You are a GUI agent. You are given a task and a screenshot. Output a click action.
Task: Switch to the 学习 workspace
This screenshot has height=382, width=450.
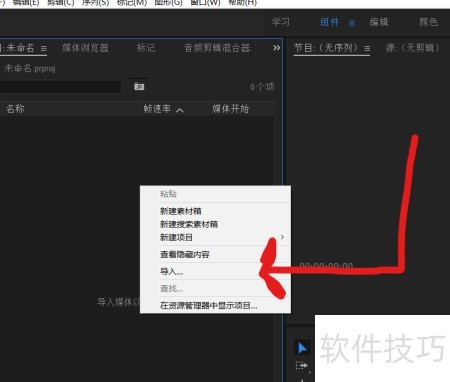281,22
